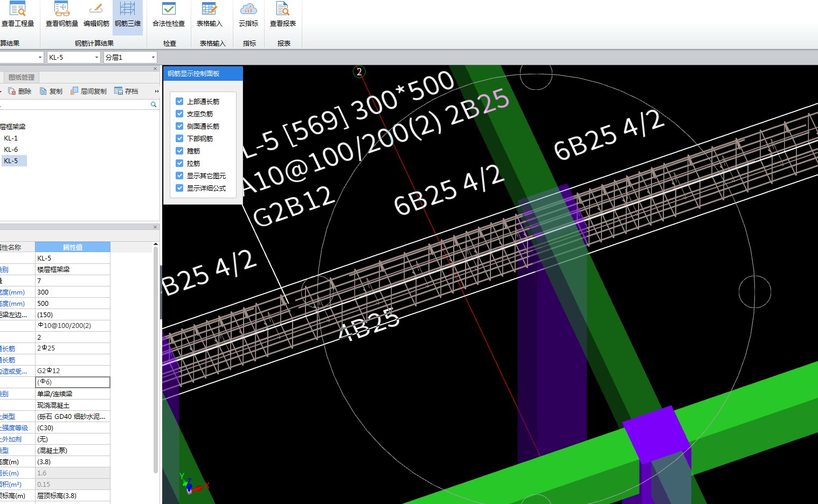Click 存档 archive button
The image size is (818, 504).
127,92
